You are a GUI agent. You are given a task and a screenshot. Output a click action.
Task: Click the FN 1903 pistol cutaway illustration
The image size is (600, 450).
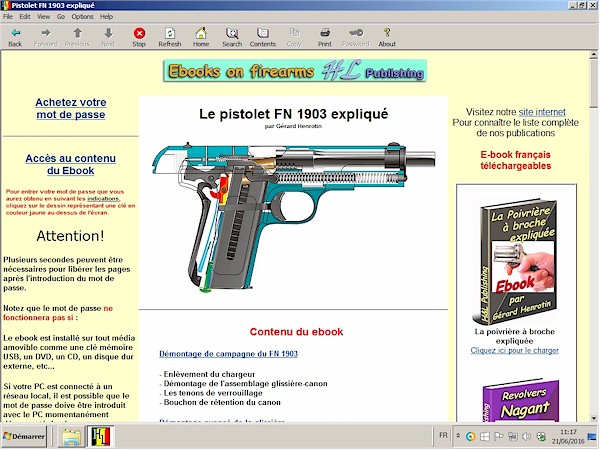pyautogui.click(x=293, y=217)
